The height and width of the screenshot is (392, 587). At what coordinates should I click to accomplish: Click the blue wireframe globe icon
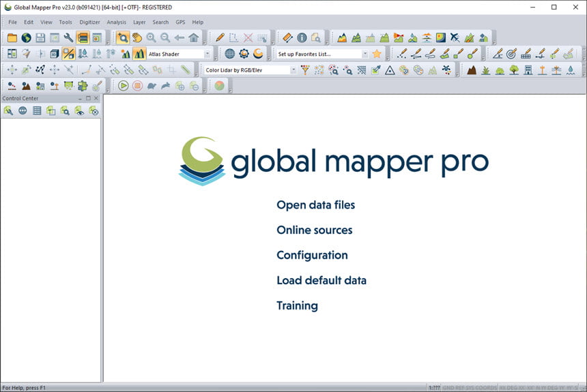[x=230, y=54]
